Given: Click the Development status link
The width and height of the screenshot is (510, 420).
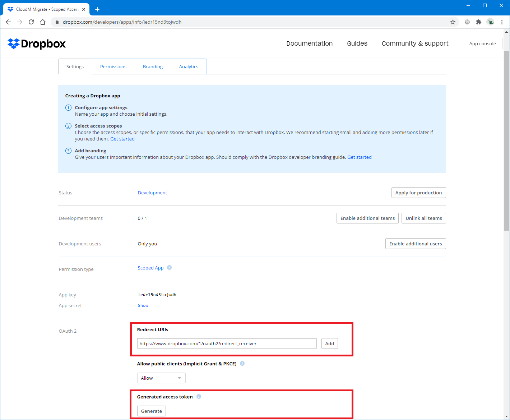Looking at the screenshot, I should [152, 193].
